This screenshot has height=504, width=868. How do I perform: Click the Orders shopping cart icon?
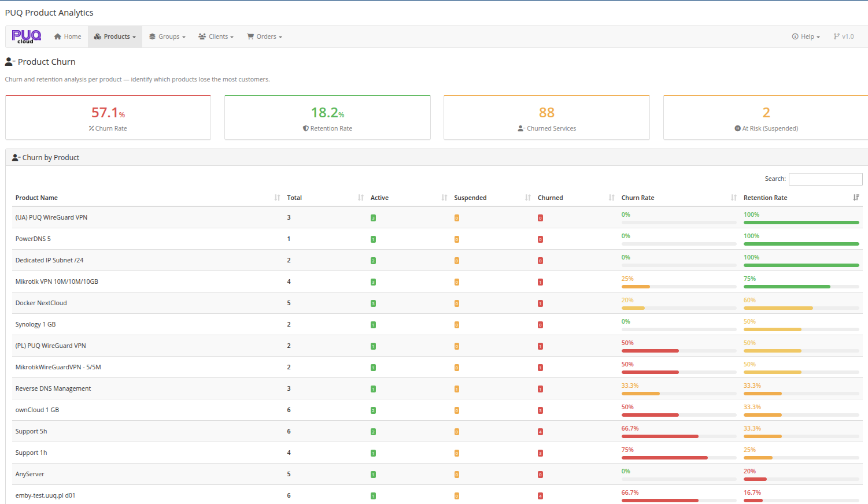pyautogui.click(x=250, y=36)
